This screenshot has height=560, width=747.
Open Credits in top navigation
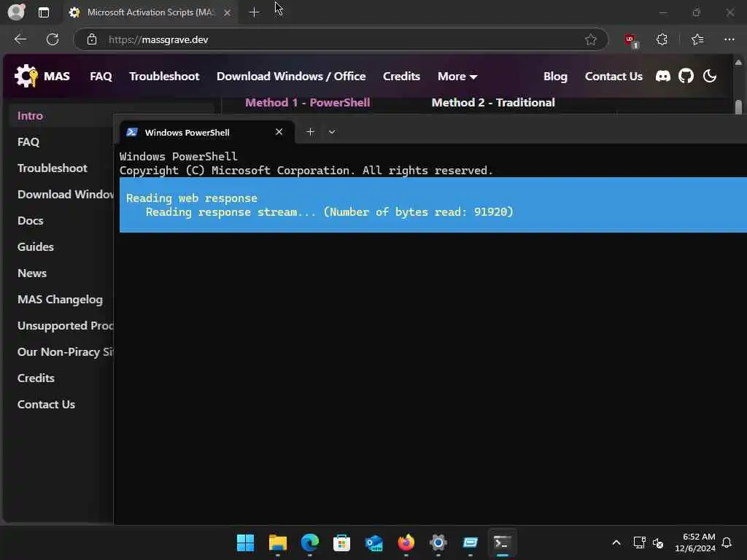(x=402, y=76)
